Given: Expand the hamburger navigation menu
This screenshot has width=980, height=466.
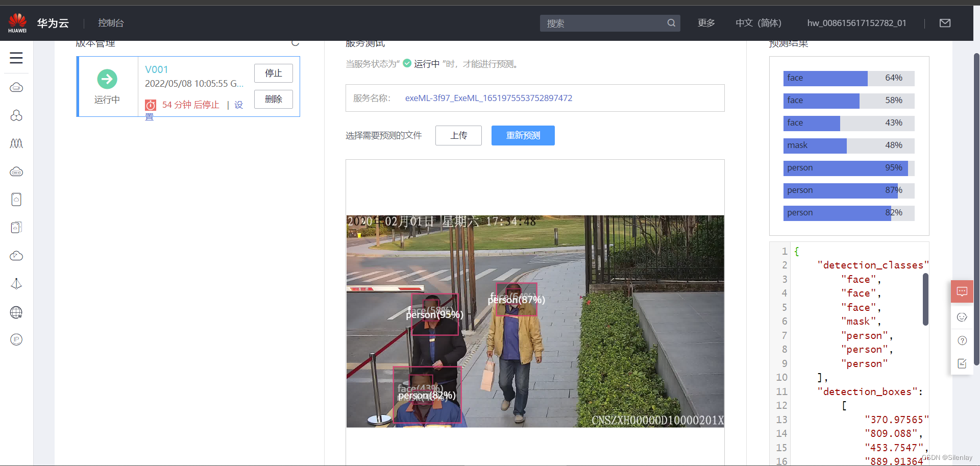Looking at the screenshot, I should click(x=16, y=58).
